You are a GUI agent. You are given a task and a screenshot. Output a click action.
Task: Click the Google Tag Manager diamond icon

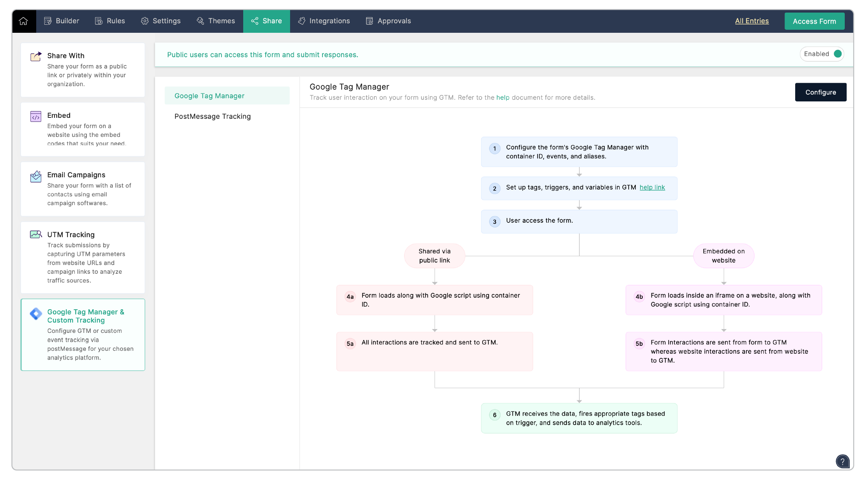point(36,314)
